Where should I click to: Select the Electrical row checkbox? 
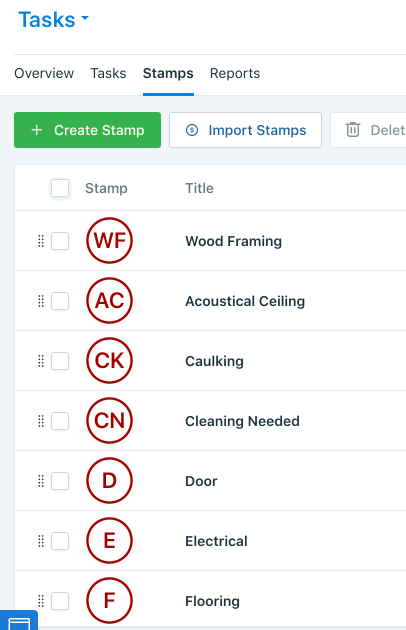tap(60, 541)
